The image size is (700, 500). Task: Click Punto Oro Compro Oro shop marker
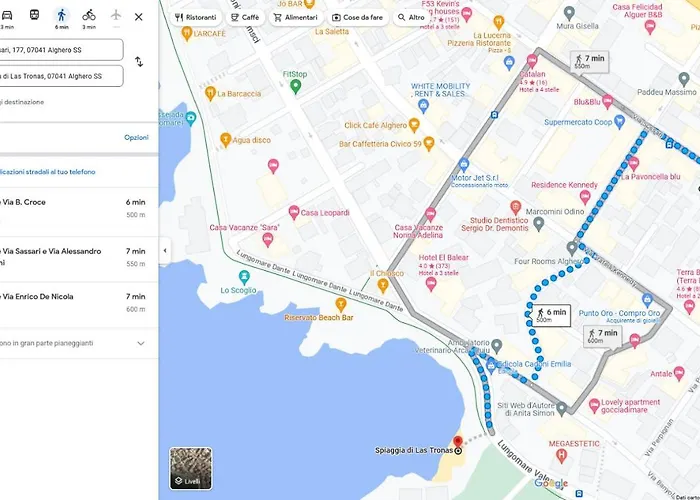click(x=648, y=300)
